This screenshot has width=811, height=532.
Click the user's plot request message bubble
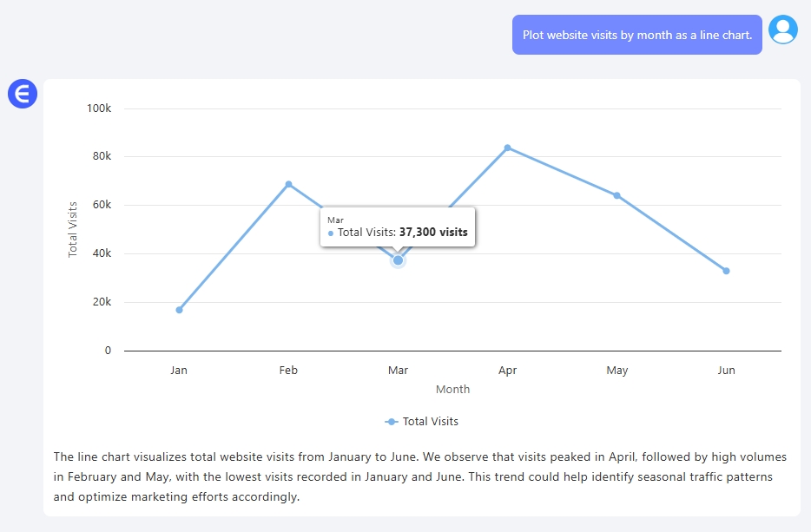pyautogui.click(x=636, y=36)
